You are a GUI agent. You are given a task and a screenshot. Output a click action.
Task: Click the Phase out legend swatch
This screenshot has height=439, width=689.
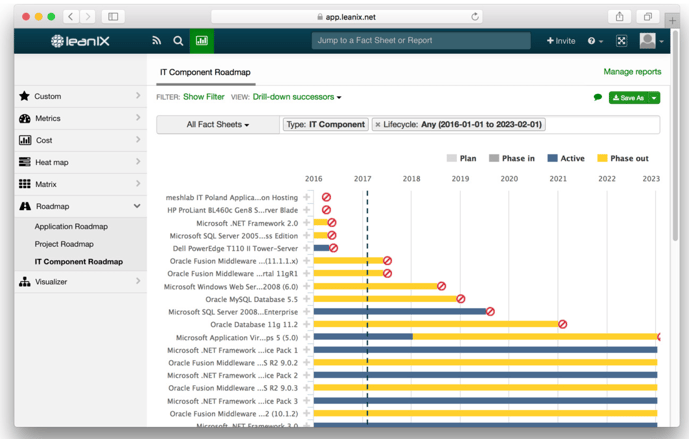[602, 158]
